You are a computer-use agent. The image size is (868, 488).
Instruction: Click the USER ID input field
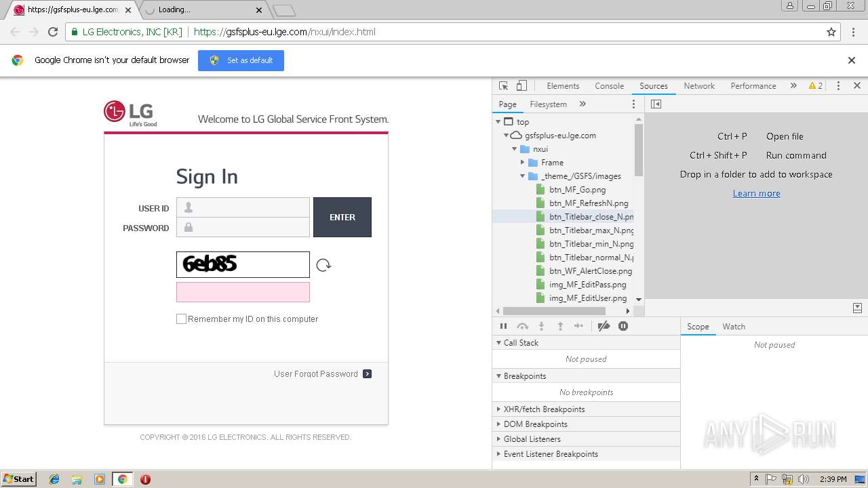pyautogui.click(x=243, y=207)
